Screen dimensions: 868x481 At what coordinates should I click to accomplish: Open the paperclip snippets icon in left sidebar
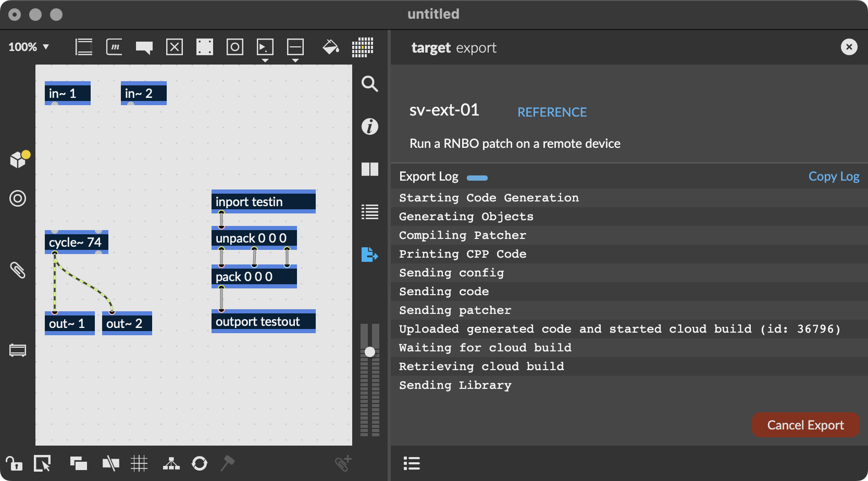(x=18, y=270)
